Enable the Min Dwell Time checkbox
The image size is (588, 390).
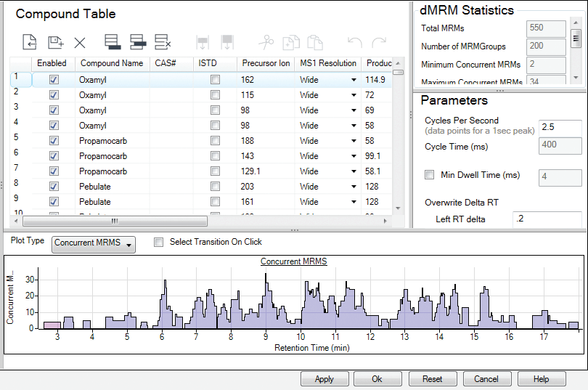(429, 175)
